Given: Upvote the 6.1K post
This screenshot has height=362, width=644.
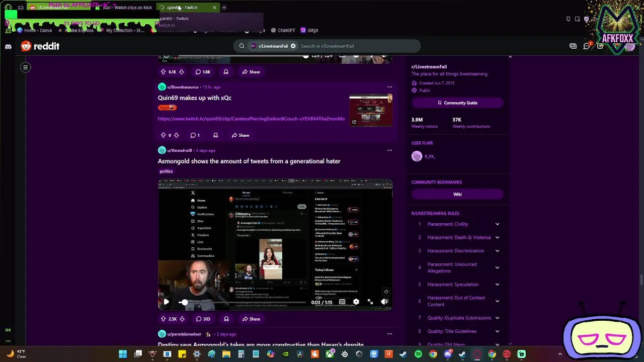Looking at the screenshot, I should tap(163, 72).
